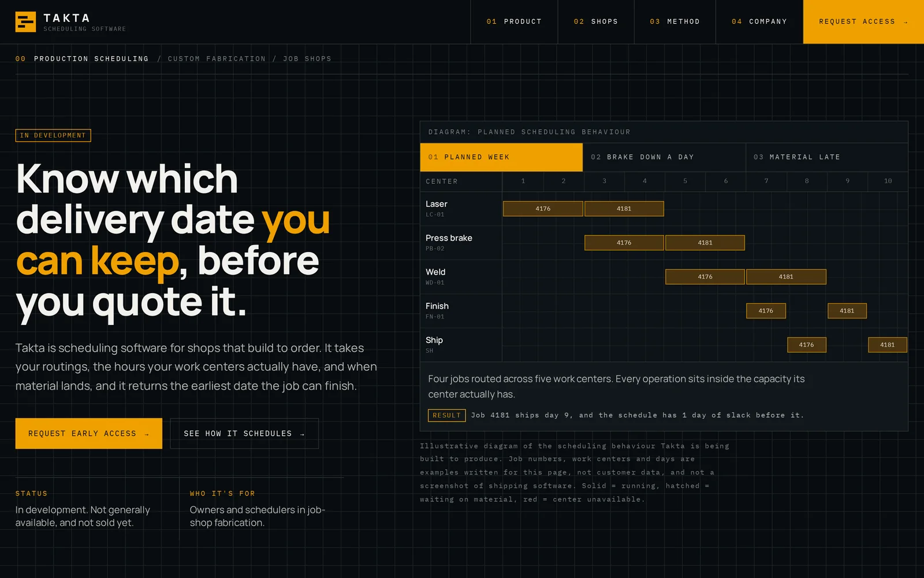
Task: Open the 02 Shops nav item
Action: tap(596, 21)
